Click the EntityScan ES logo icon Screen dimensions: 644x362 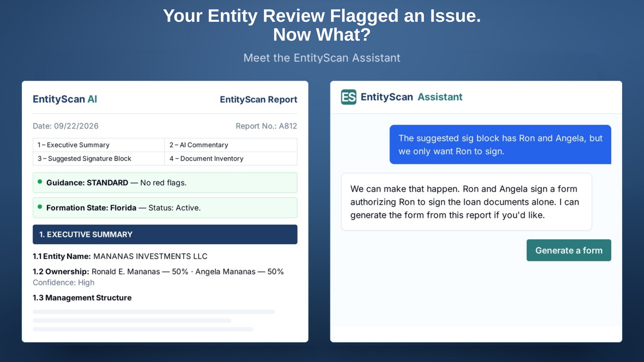pos(348,97)
